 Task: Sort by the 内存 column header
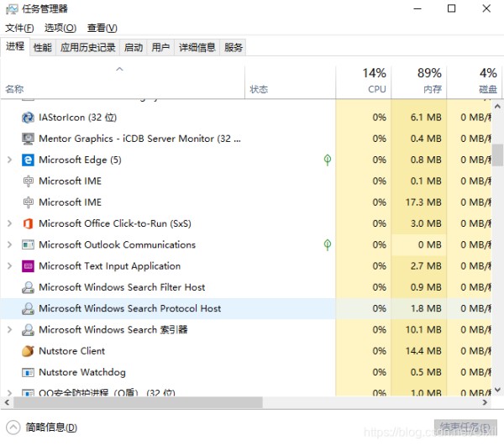point(419,82)
